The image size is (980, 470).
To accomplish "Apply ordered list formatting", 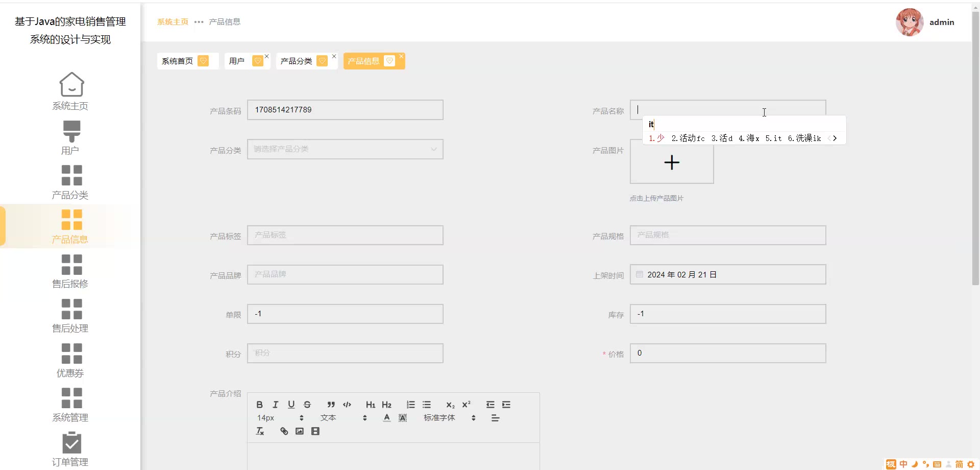I will [x=410, y=405].
